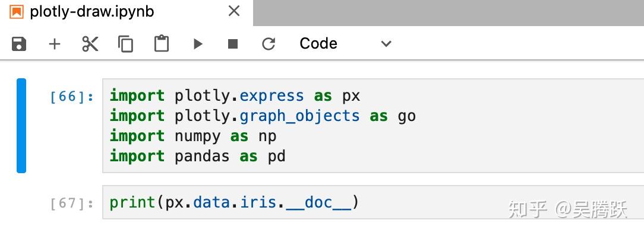Click 'numpy' in the import line

point(198,137)
